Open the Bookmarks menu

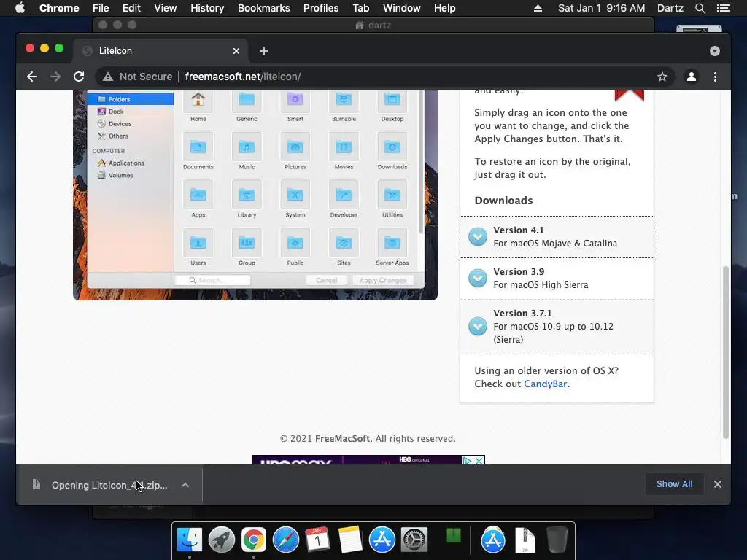pos(264,8)
